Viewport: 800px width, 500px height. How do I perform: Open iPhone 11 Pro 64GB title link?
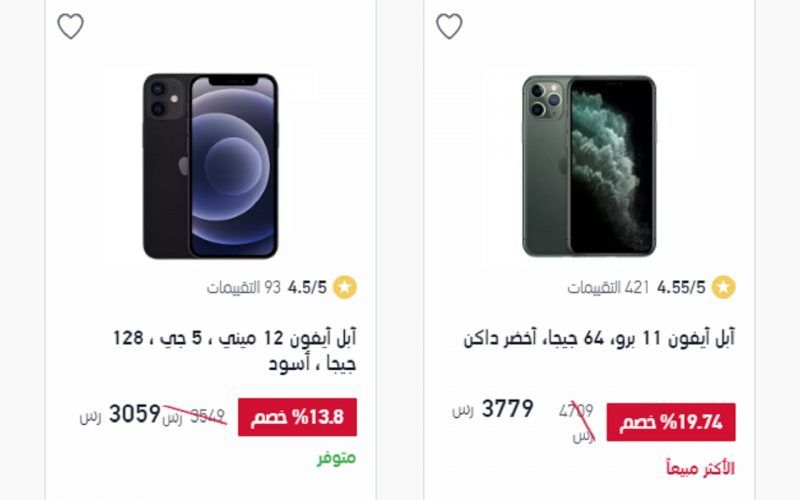599,338
